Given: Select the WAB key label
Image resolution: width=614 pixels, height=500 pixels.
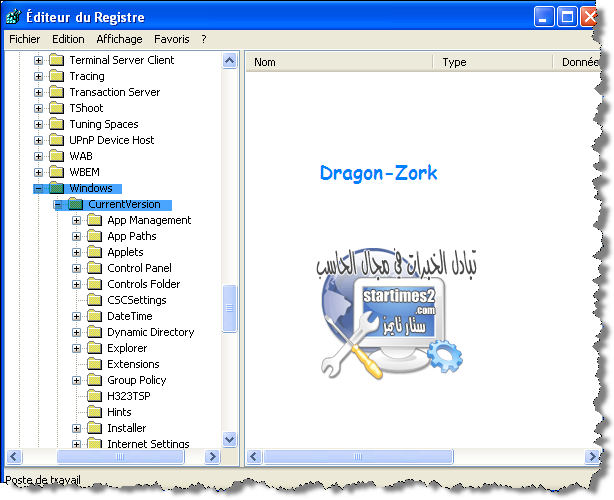Looking at the screenshot, I should (81, 156).
